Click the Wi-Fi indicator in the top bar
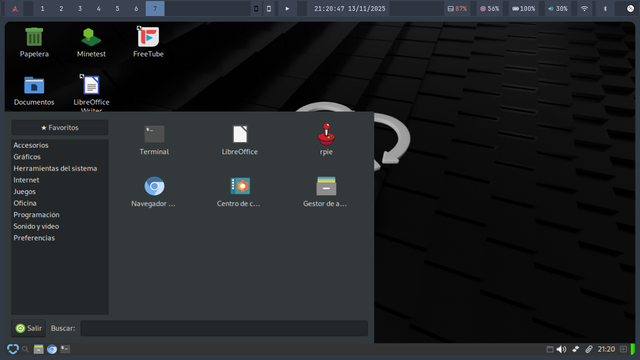 pyautogui.click(x=584, y=9)
